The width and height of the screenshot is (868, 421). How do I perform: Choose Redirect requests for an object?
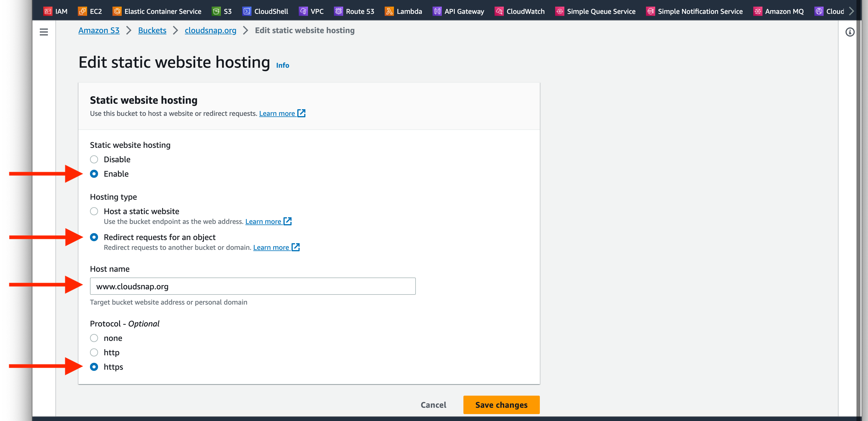pos(94,237)
